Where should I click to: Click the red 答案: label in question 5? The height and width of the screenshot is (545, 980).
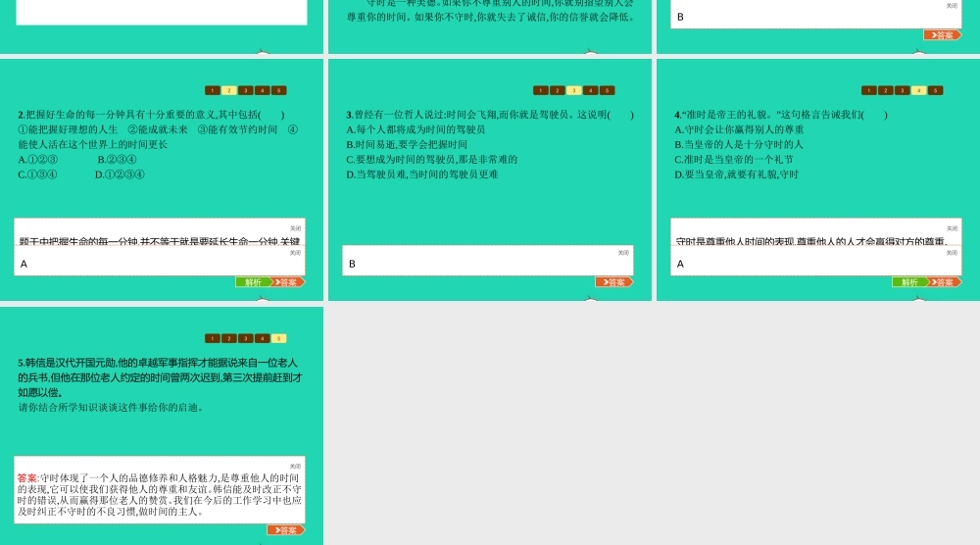tap(28, 478)
